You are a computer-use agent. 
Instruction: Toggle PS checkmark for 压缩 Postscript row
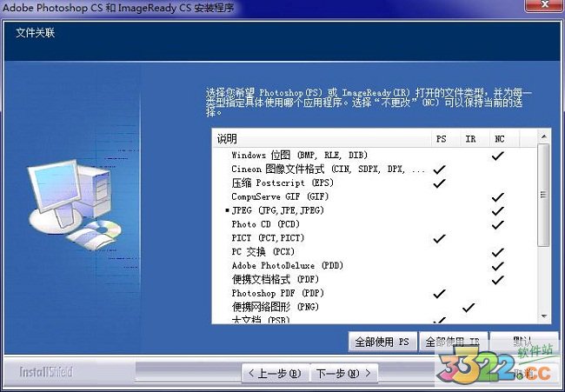pos(439,183)
